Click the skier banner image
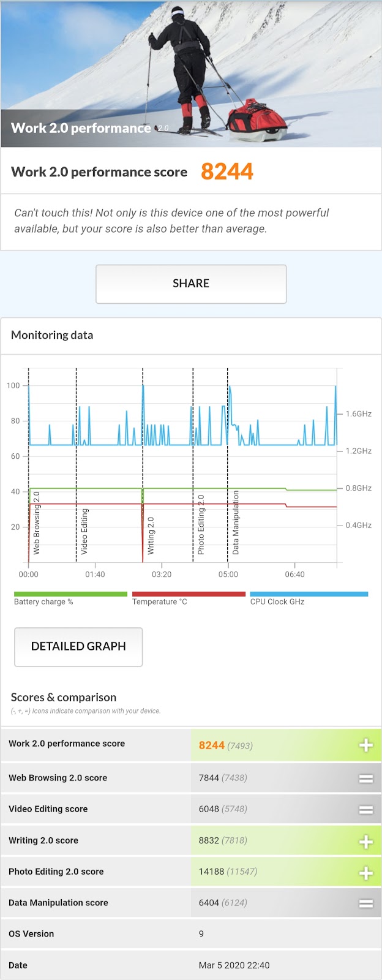Screen dimensions: 382x980 [x=191, y=73]
